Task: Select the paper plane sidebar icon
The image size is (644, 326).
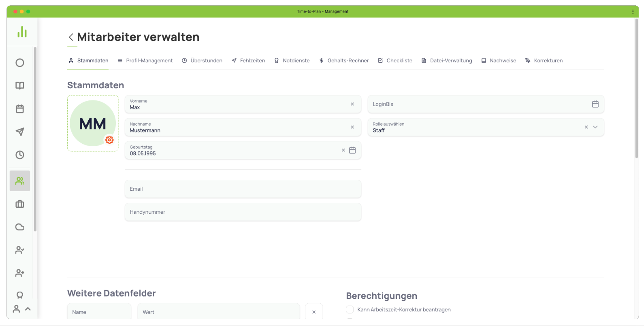Action: pos(20,132)
